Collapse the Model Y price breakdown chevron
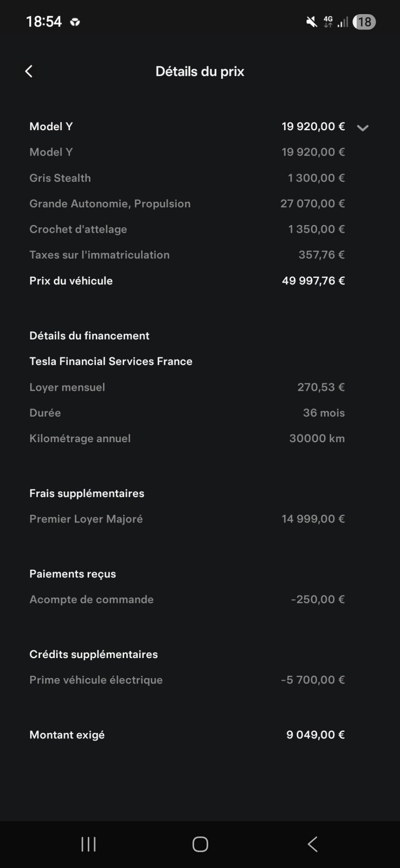400x868 pixels. [363, 128]
